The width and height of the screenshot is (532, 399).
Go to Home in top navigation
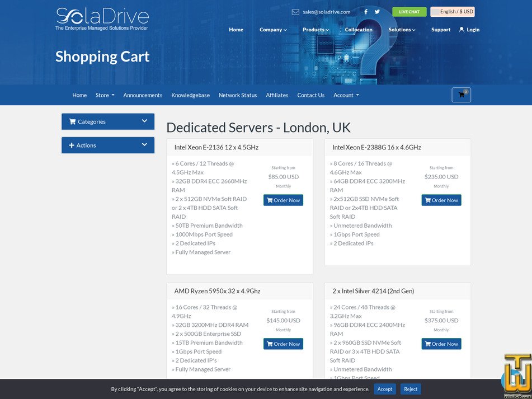[236, 30]
